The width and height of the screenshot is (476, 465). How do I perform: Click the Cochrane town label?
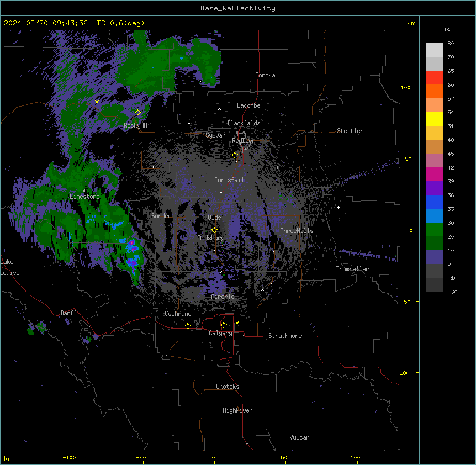178,314
